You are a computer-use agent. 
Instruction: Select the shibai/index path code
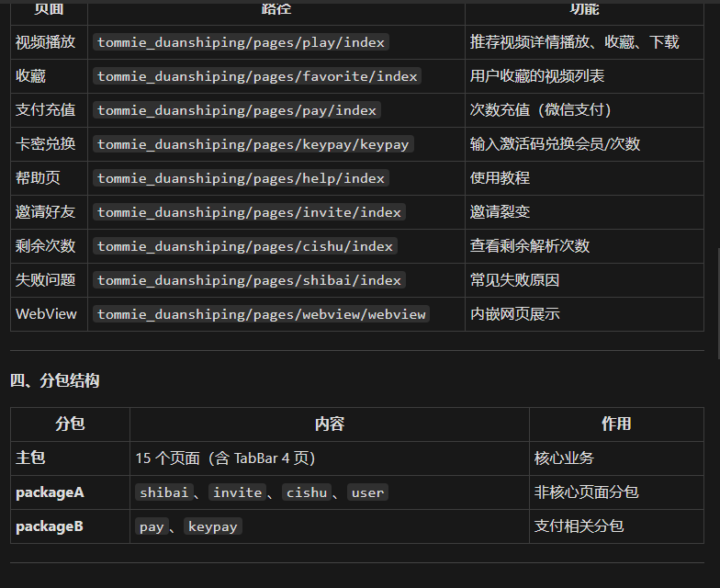point(249,280)
